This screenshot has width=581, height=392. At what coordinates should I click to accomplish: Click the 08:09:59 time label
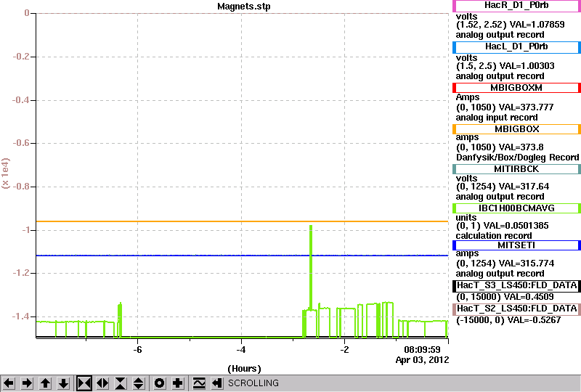(422, 349)
